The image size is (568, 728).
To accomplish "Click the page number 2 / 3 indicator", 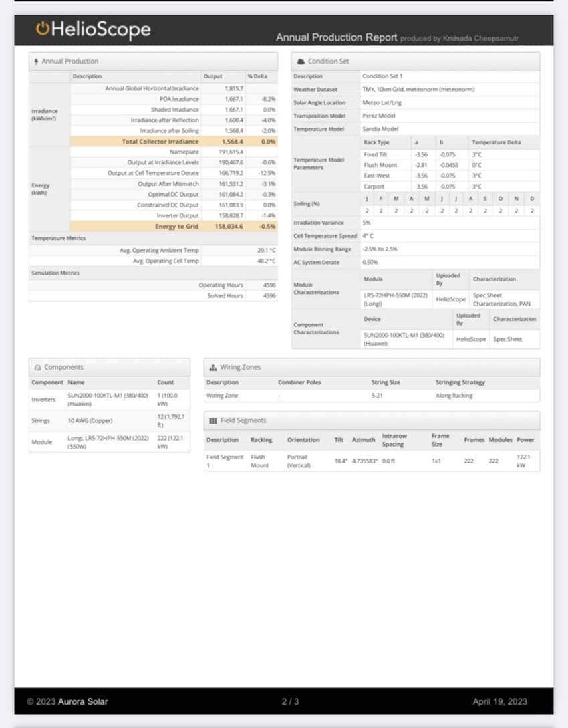I will (x=290, y=701).
